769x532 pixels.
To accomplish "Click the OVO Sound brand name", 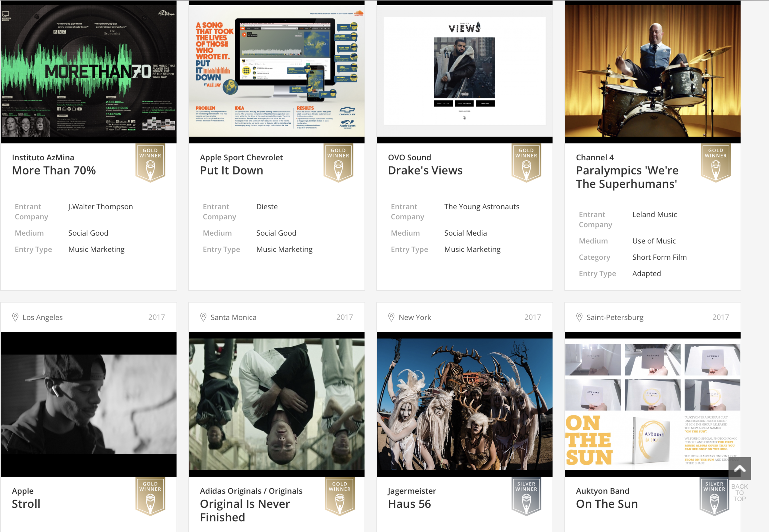I will (409, 157).
